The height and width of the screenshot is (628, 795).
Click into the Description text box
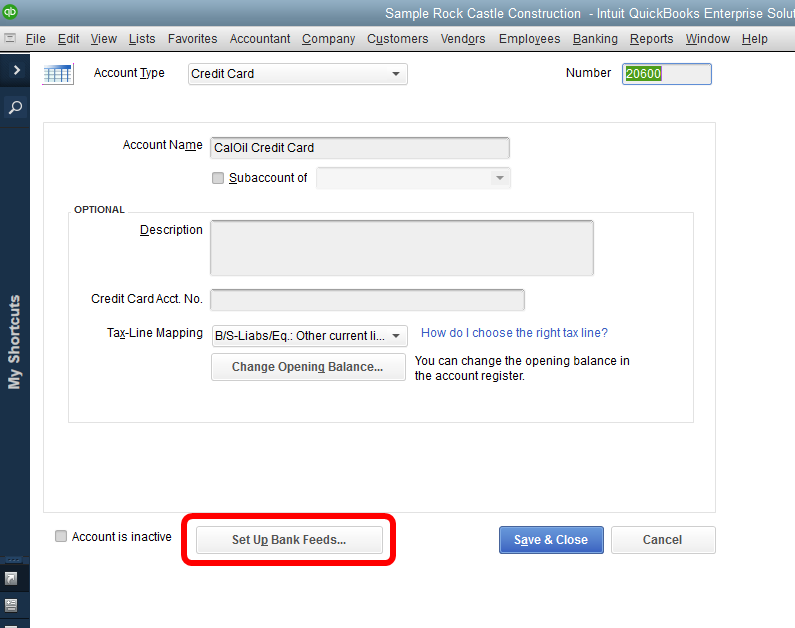[402, 248]
